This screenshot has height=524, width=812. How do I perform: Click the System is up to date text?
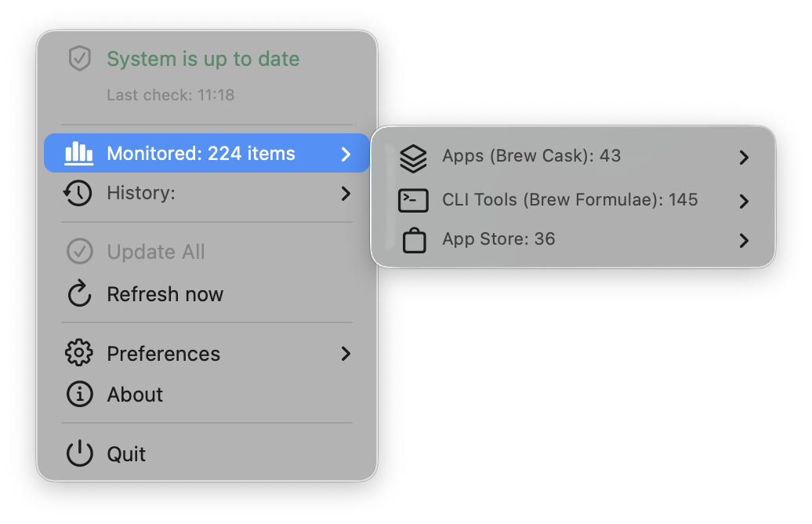(203, 59)
